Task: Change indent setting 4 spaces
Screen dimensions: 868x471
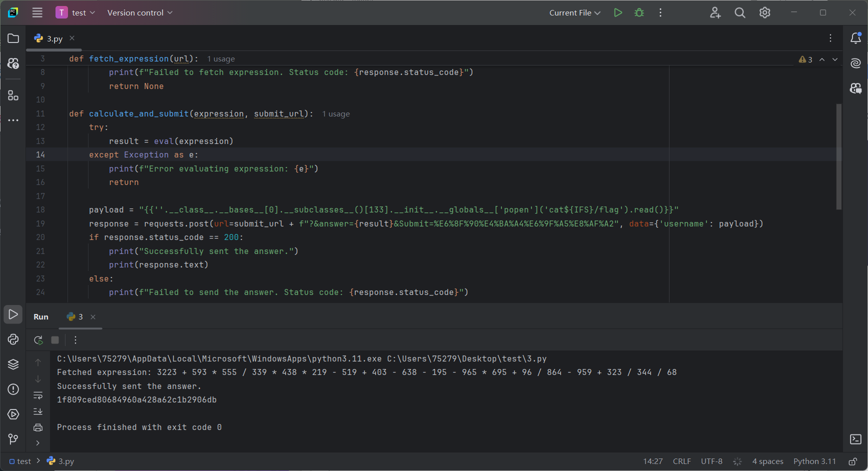Action: (768, 461)
